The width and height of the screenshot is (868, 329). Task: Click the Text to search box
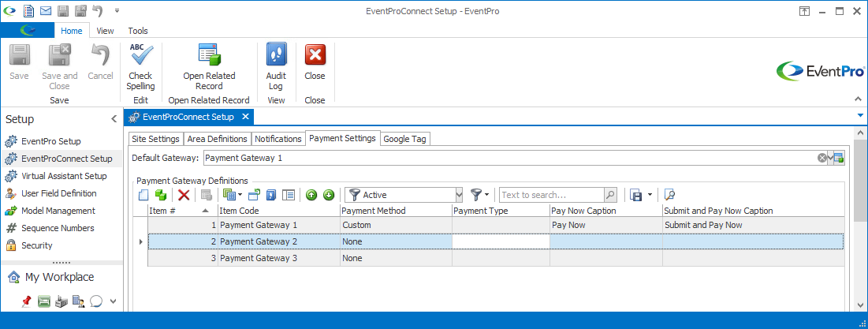pyautogui.click(x=551, y=195)
